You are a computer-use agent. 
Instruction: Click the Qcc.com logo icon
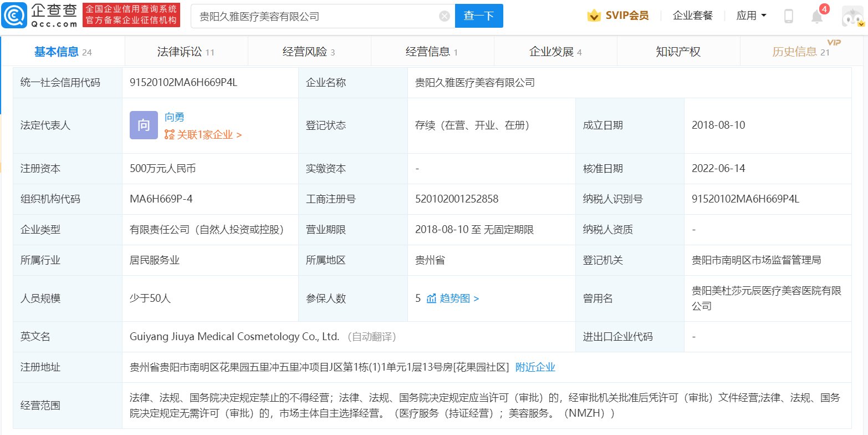coord(13,16)
